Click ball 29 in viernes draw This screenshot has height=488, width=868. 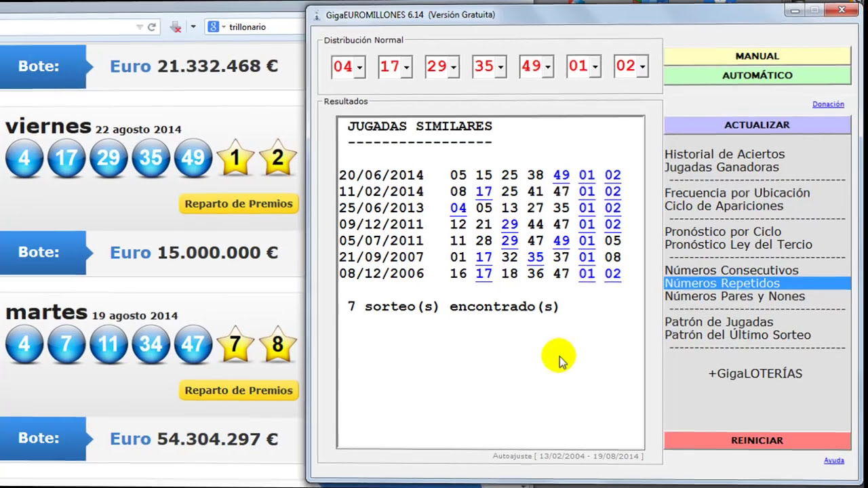tap(108, 158)
